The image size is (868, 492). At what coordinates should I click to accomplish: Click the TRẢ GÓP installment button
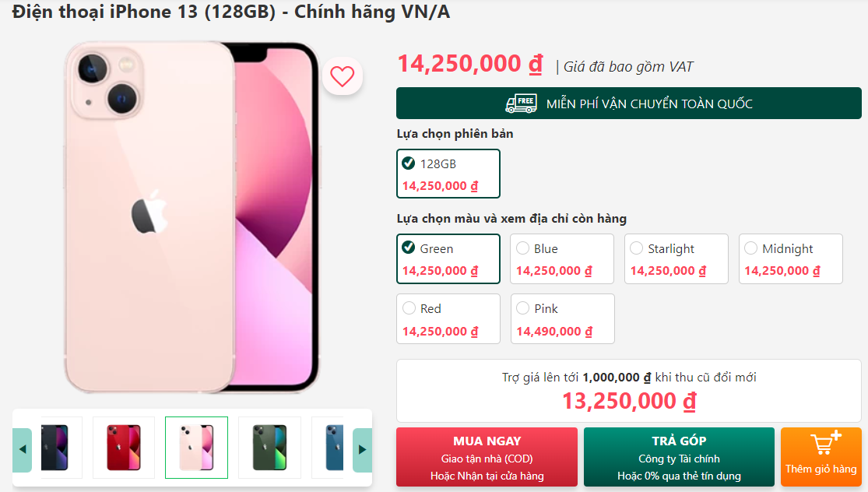680,457
